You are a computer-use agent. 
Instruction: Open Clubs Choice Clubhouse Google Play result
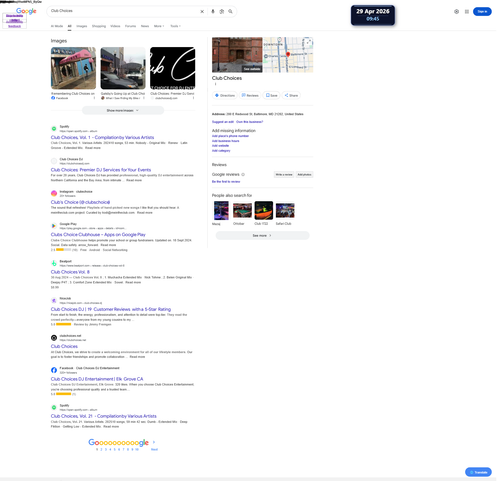click(98, 235)
